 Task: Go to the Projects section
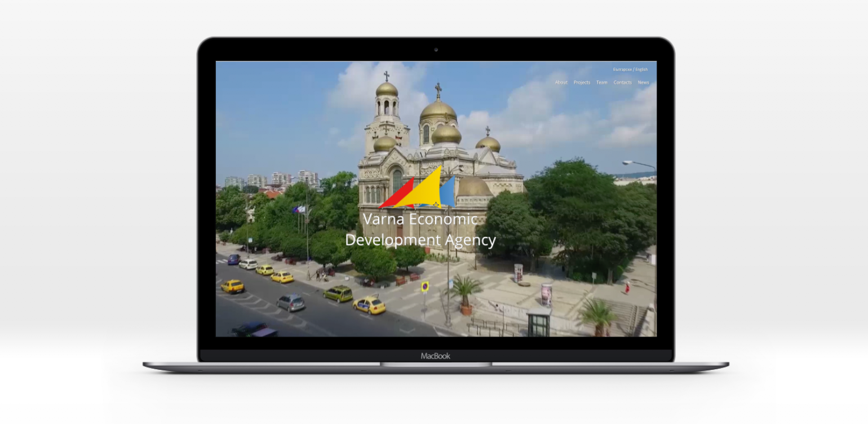(x=582, y=82)
